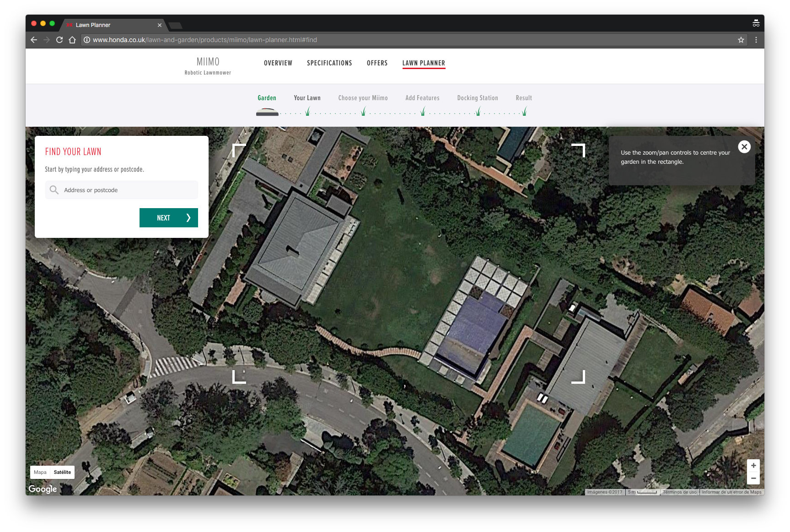The image size is (790, 532).
Task: Reload the page with refresh icon
Action: [59, 40]
